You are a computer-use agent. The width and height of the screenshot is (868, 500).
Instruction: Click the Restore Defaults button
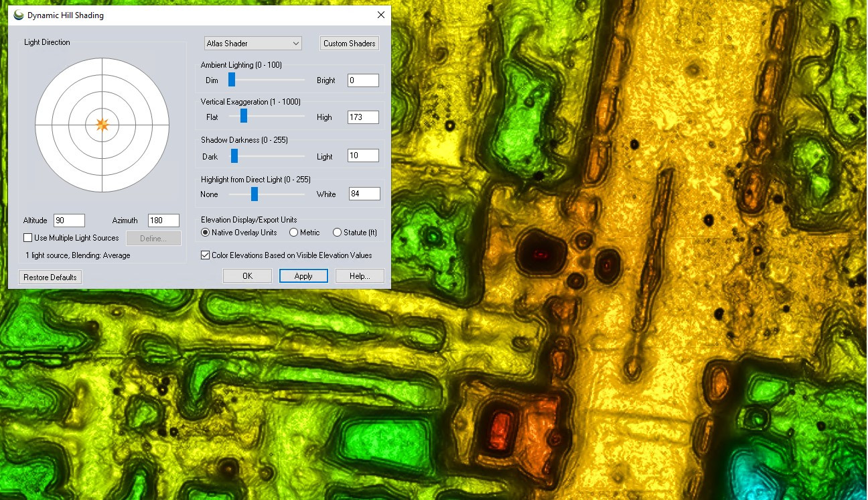[50, 277]
